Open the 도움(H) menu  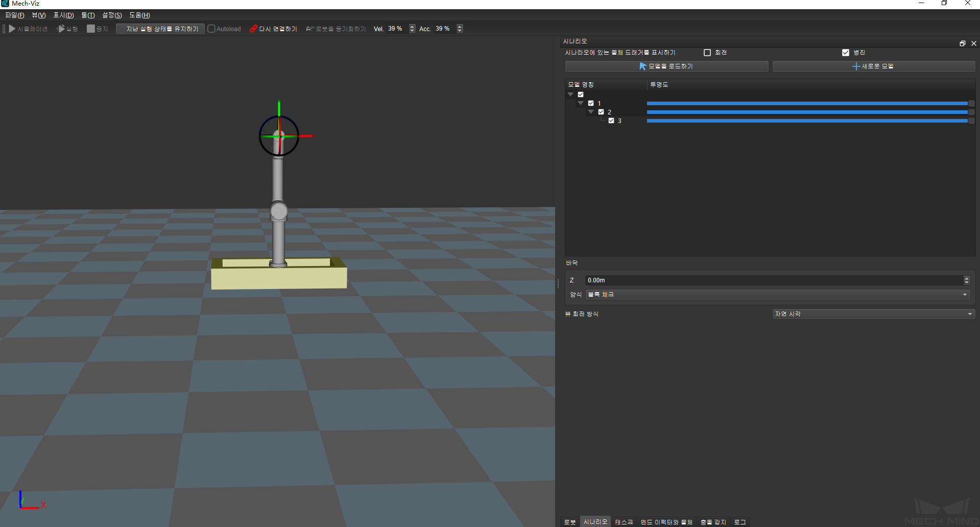[x=139, y=15]
